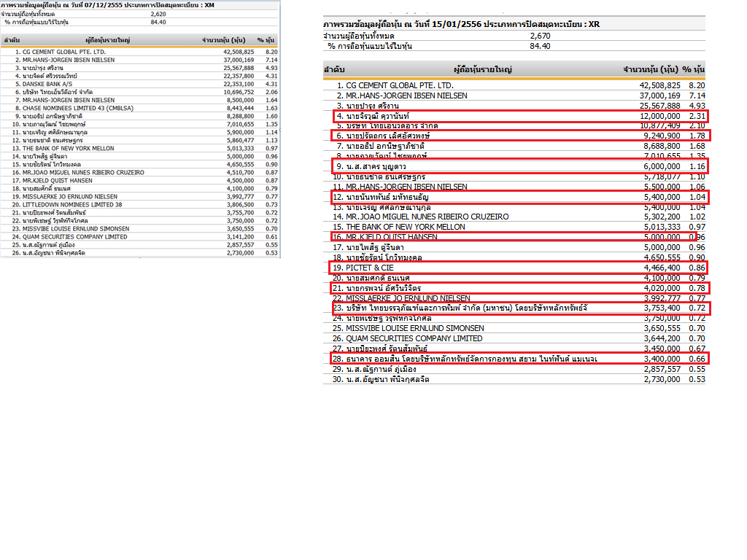Select the 3,450,000 shares cell
Viewport: 747px width, 560px height.
click(662, 349)
